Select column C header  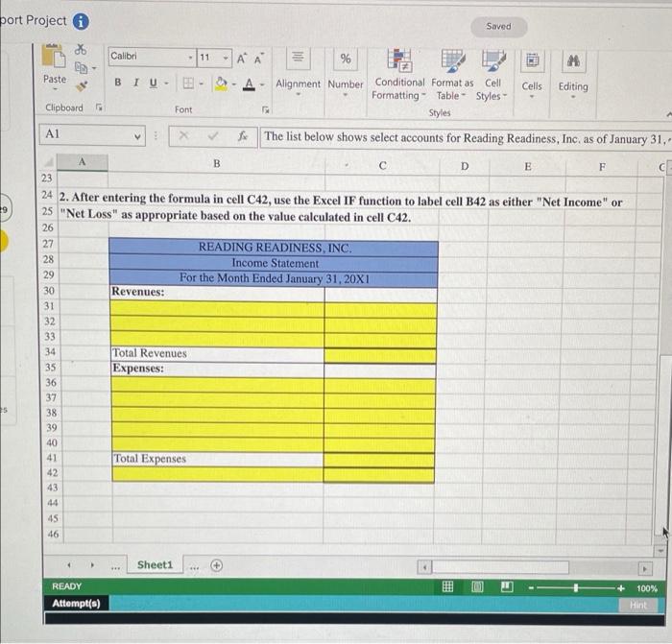tap(382, 165)
